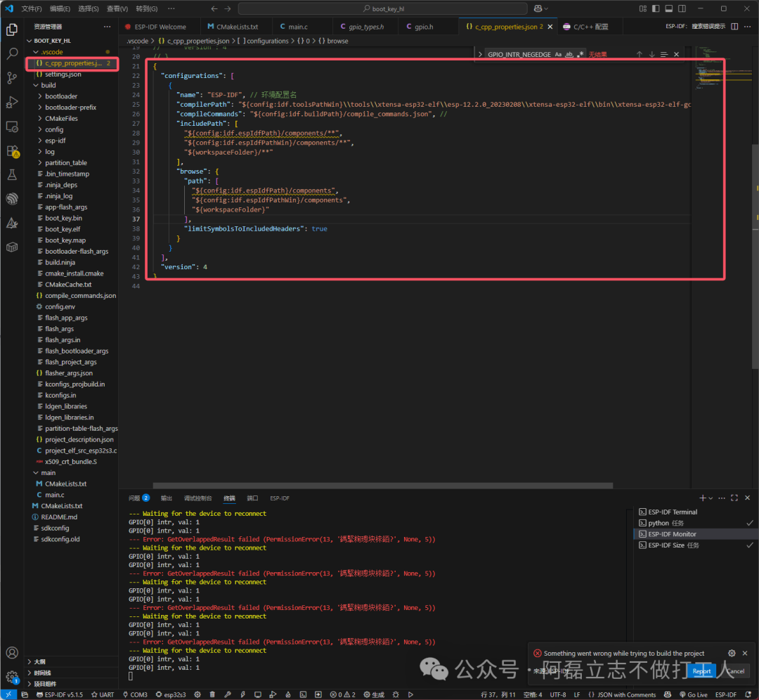
Task: Open the 查看(V) menu
Action: (x=117, y=8)
